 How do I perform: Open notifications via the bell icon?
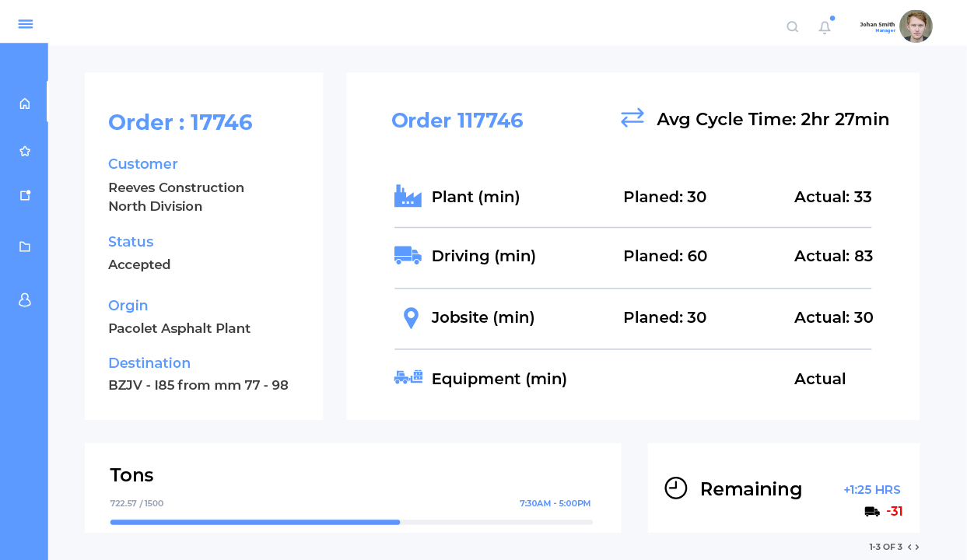pos(824,26)
